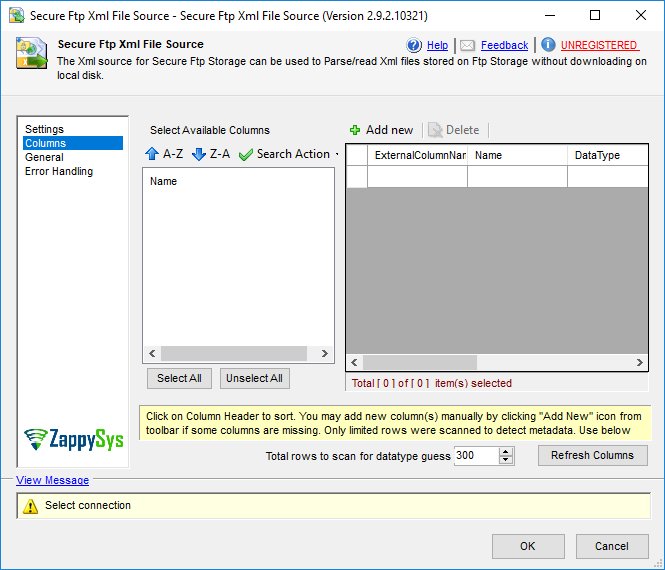Click the green plus Add new icon
The height and width of the screenshot is (570, 665).
point(355,130)
